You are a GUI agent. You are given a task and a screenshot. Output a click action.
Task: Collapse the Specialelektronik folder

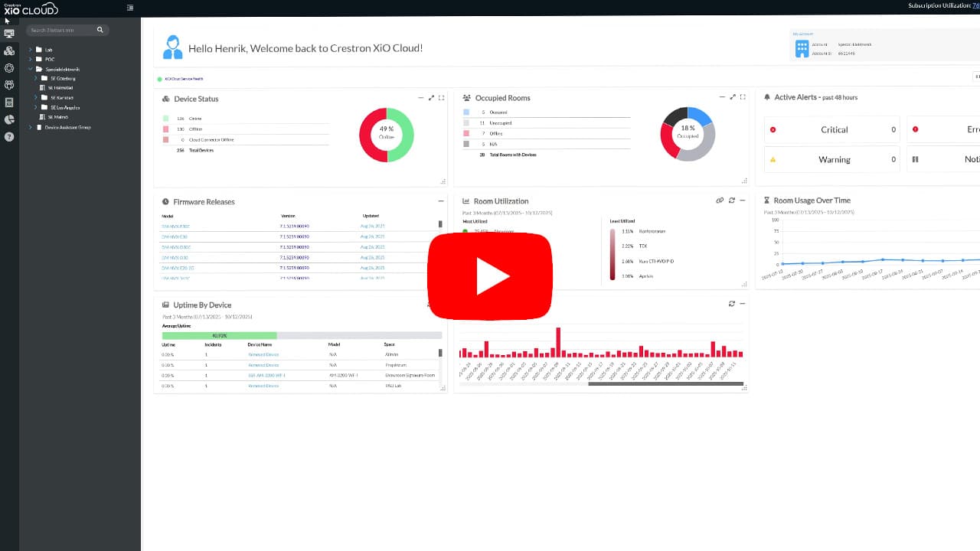(x=31, y=69)
